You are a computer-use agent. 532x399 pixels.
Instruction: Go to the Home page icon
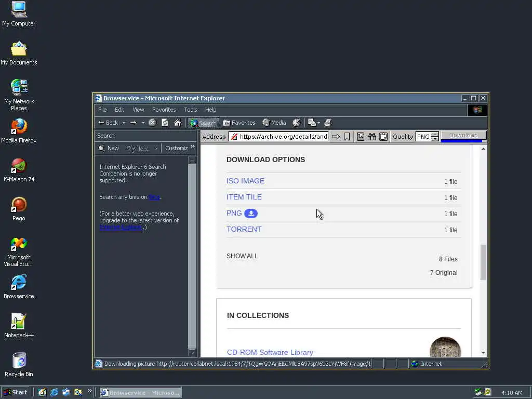178,123
